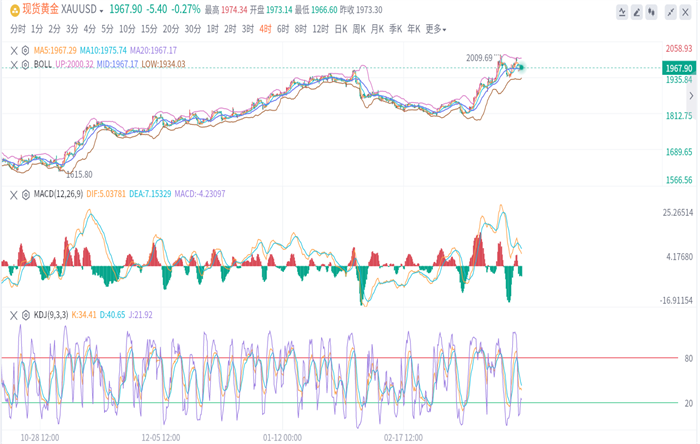Remove the MACD indicator with its X
This screenshot has height=444, width=700.
point(14,195)
